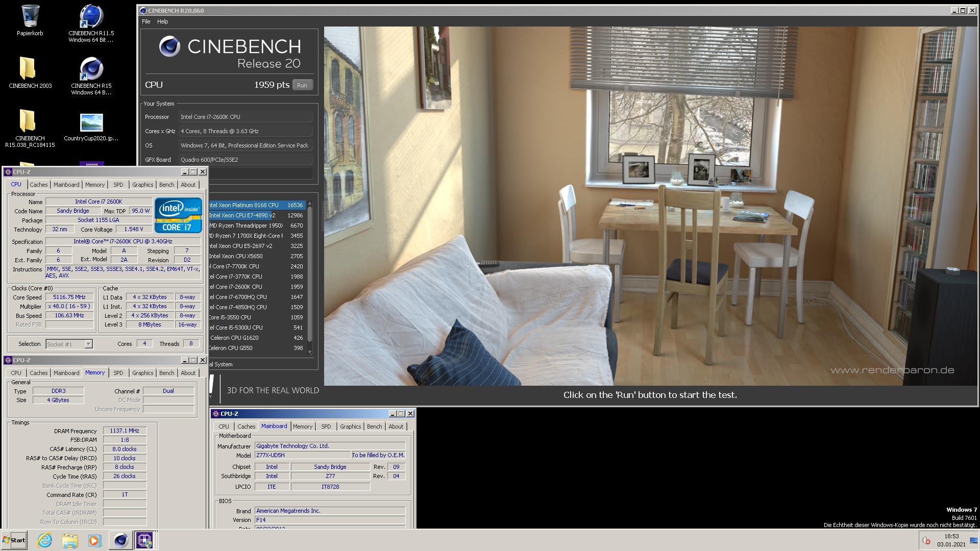Click the Core Speed 5116.75 MHz value

point(69,297)
